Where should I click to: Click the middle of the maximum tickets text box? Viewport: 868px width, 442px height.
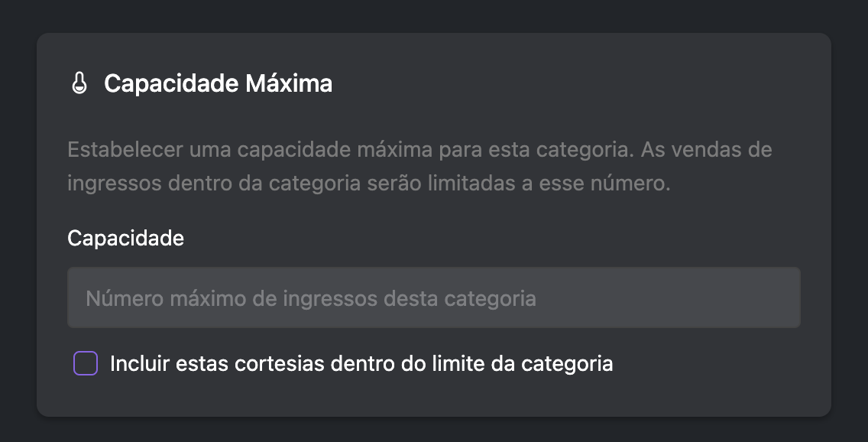[x=434, y=297]
